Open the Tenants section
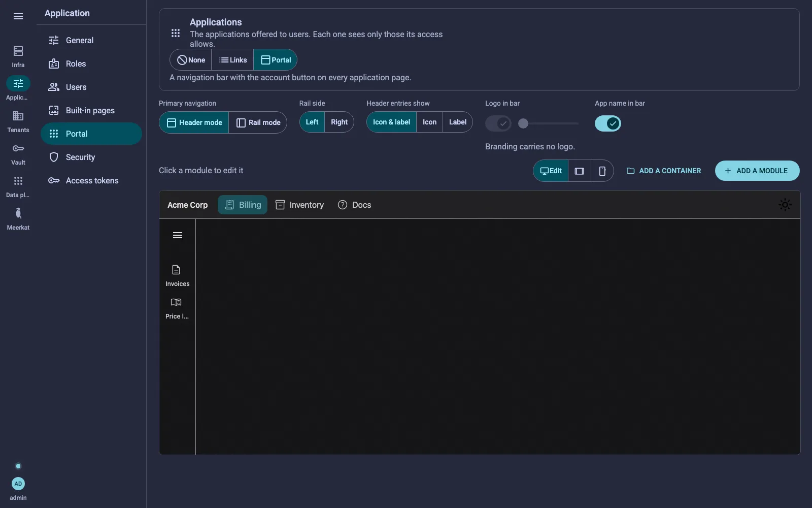 (x=18, y=121)
